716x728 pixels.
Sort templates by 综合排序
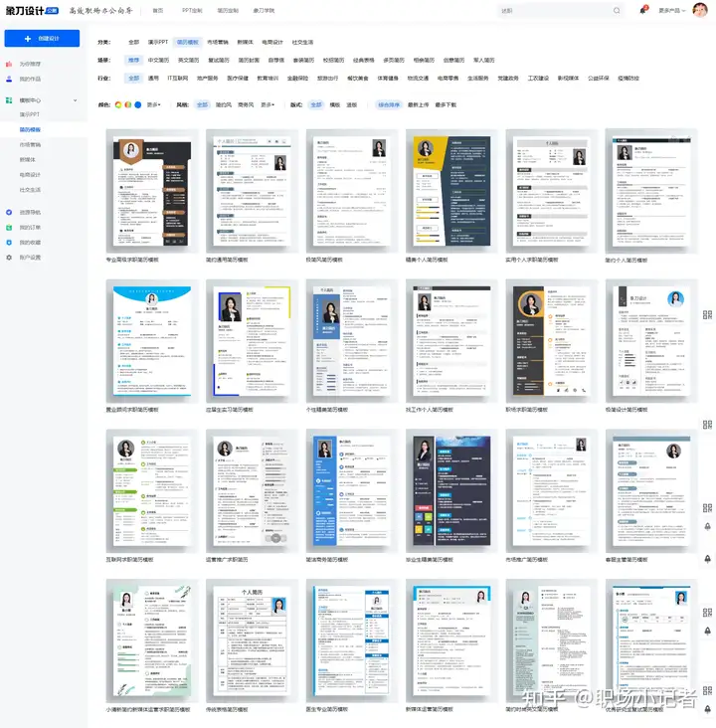pyautogui.click(x=389, y=105)
